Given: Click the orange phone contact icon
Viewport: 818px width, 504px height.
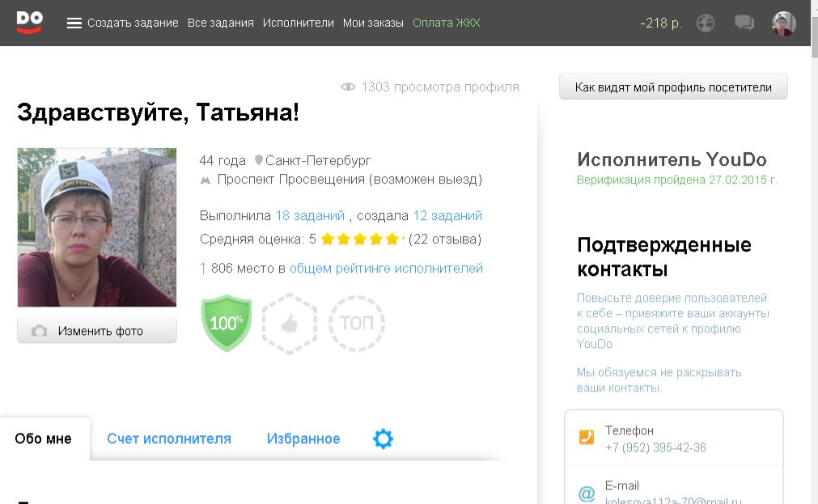Looking at the screenshot, I should tap(587, 438).
